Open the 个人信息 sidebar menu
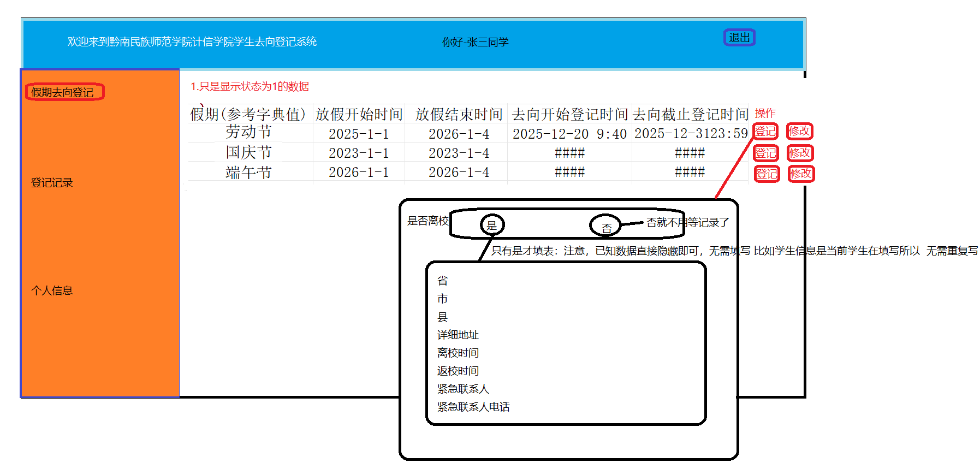980x469 pixels. tap(52, 290)
